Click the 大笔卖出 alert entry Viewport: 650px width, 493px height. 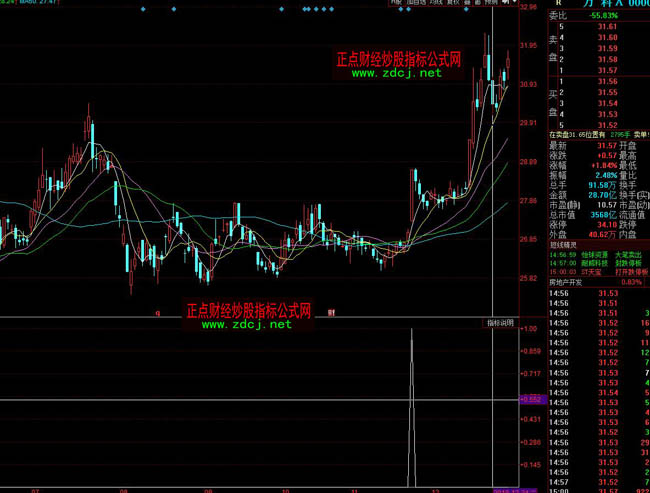[x=629, y=254]
